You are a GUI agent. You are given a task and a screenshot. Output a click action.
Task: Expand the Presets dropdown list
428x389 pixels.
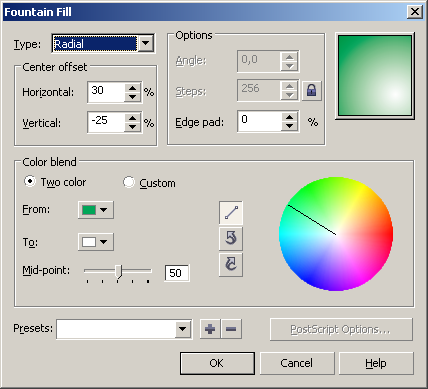(183, 329)
